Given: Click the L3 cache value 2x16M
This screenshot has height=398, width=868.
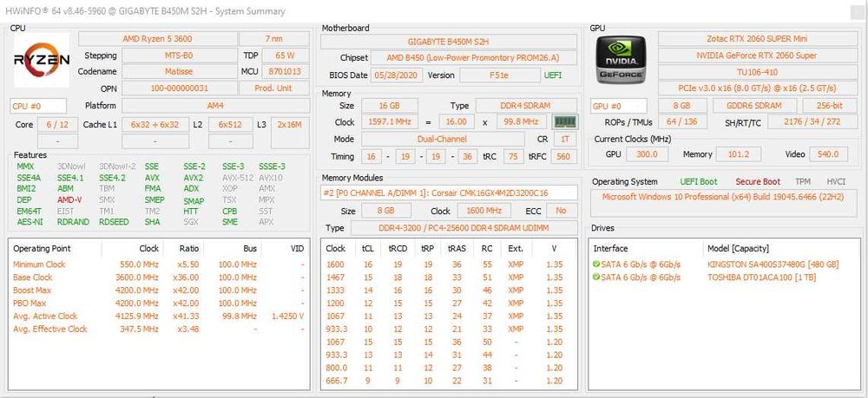Looking at the screenshot, I should [290, 125].
